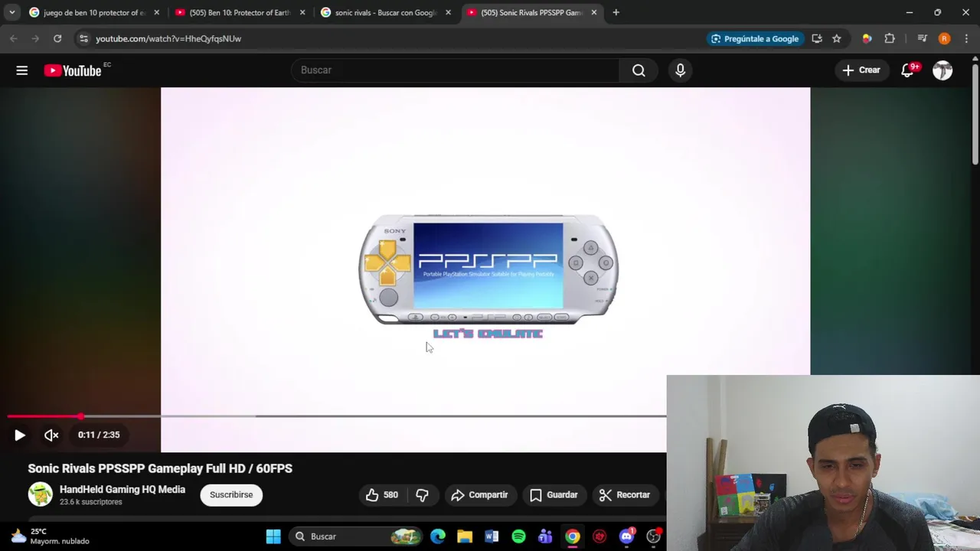Close the Ben 10: Protector of Earth tab
The image size is (980, 551).
302,12
